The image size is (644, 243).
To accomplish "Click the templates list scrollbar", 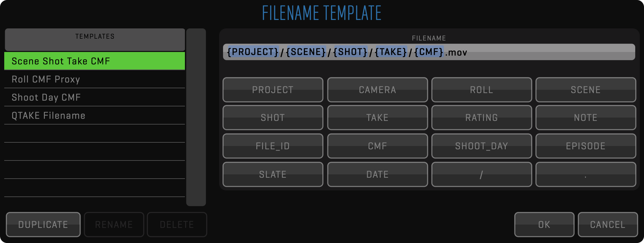I will tap(196, 117).
